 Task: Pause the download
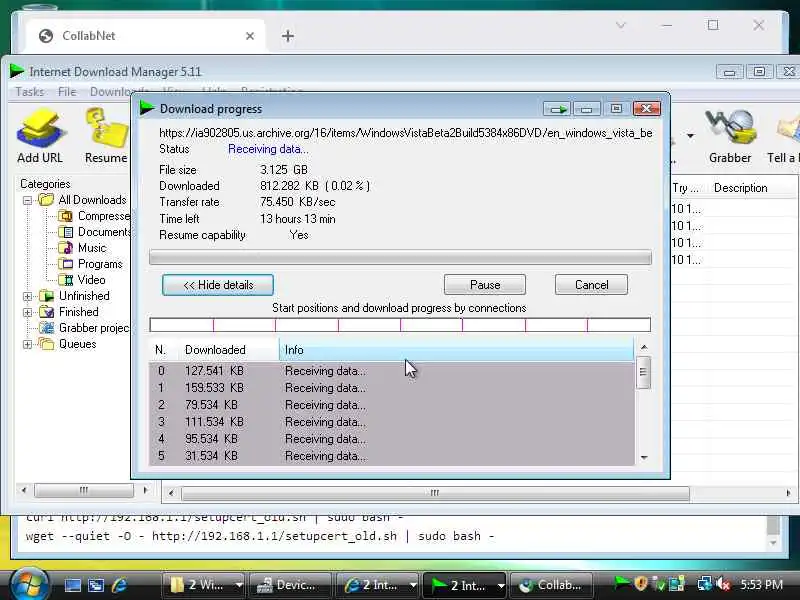click(485, 285)
